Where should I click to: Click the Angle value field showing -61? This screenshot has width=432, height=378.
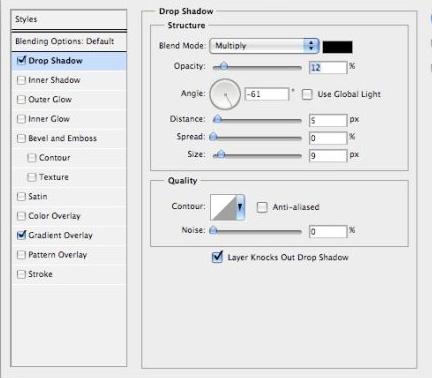pos(267,94)
